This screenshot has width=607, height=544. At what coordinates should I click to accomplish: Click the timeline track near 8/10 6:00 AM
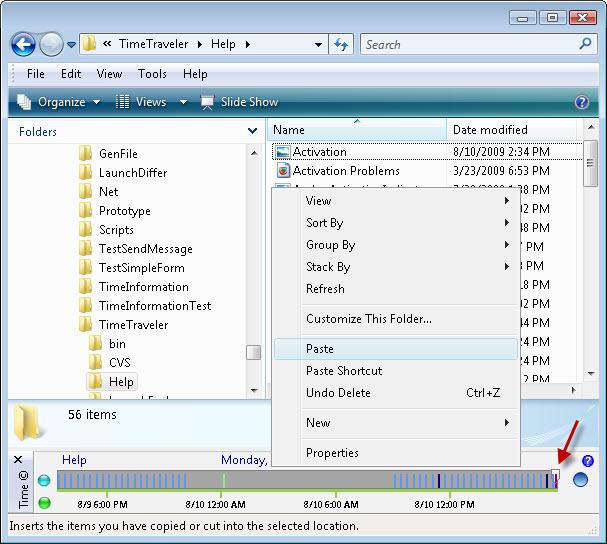(x=336, y=481)
